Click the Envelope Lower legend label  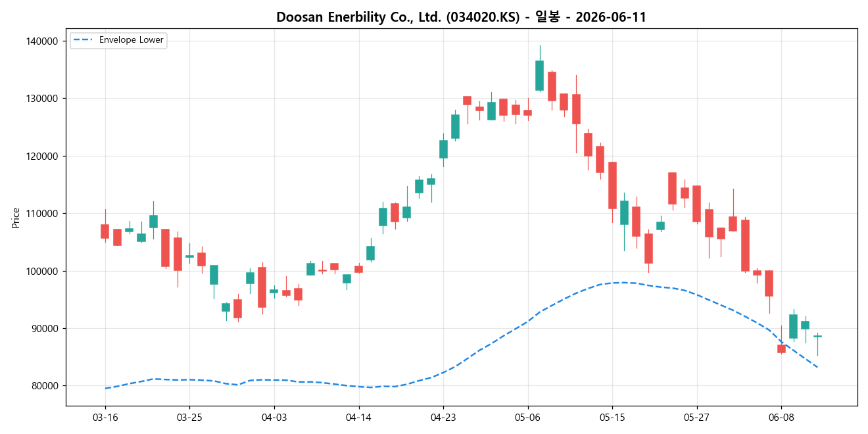coord(131,40)
